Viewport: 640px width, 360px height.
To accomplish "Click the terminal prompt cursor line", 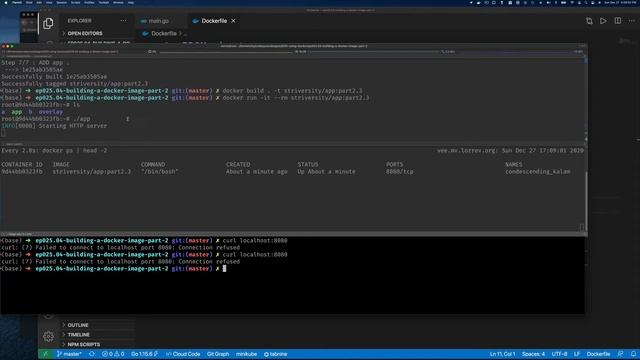I will pos(113,269).
